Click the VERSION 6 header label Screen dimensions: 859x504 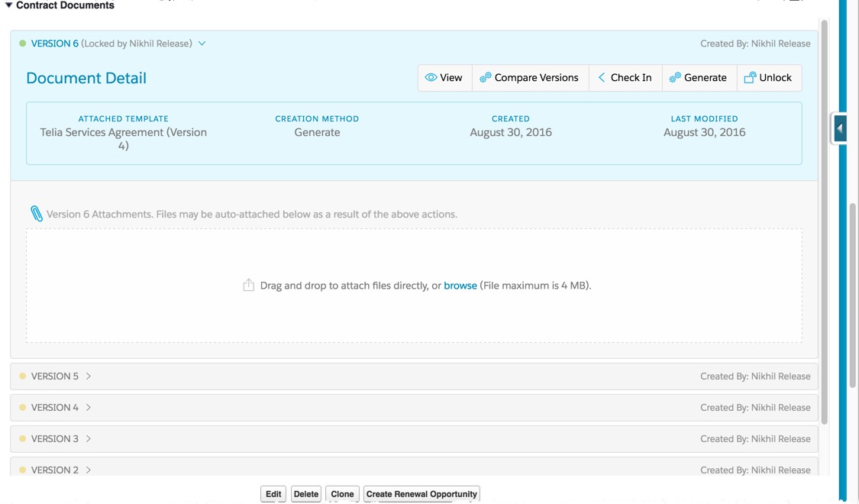(54, 44)
